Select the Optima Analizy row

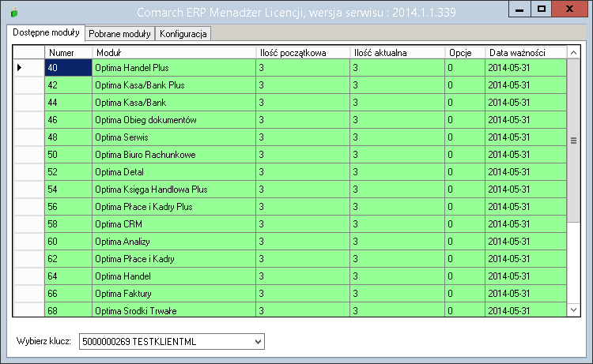[x=290, y=242]
